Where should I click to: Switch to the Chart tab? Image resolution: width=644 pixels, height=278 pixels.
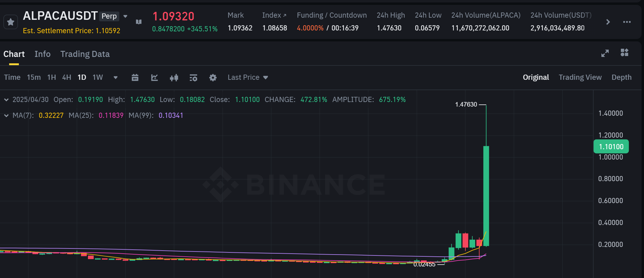(14, 54)
